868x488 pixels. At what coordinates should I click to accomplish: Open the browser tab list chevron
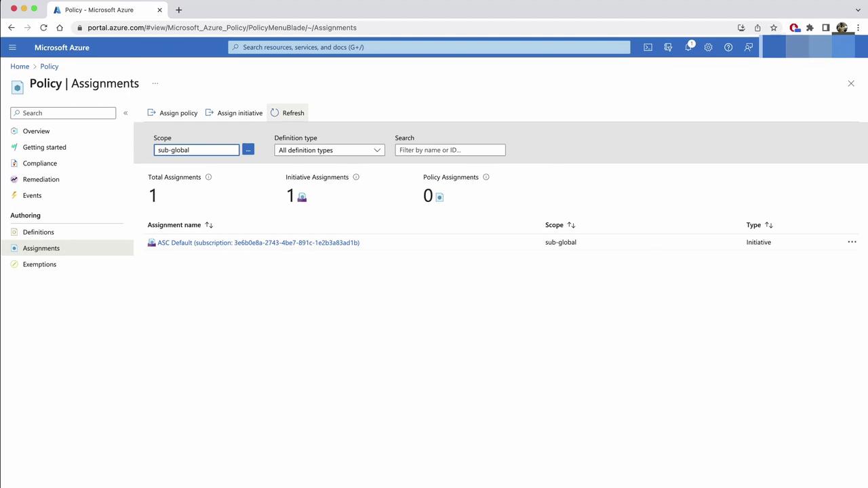click(x=858, y=10)
